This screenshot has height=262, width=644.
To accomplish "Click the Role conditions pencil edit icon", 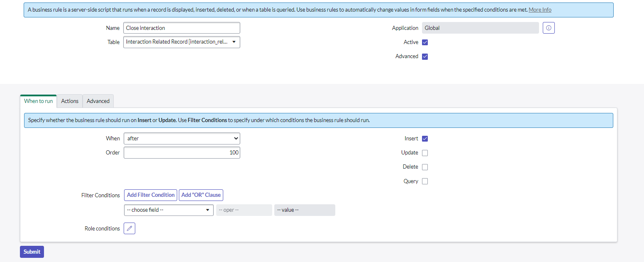I will (129, 228).
